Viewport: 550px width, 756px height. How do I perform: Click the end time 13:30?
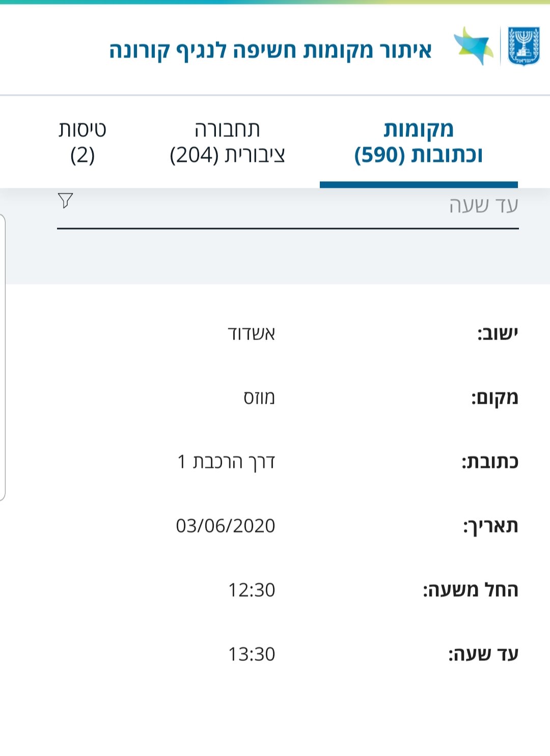pyautogui.click(x=251, y=654)
